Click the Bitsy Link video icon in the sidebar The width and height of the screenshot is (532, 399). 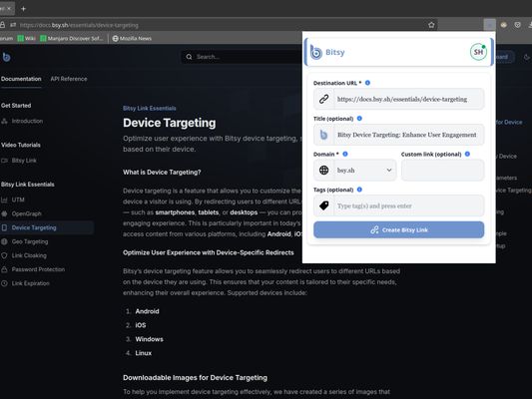(4, 161)
